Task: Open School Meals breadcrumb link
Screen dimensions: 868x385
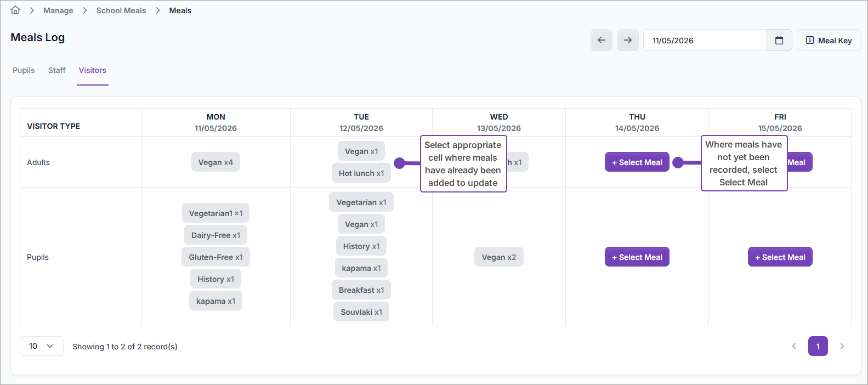Action: 121,10
